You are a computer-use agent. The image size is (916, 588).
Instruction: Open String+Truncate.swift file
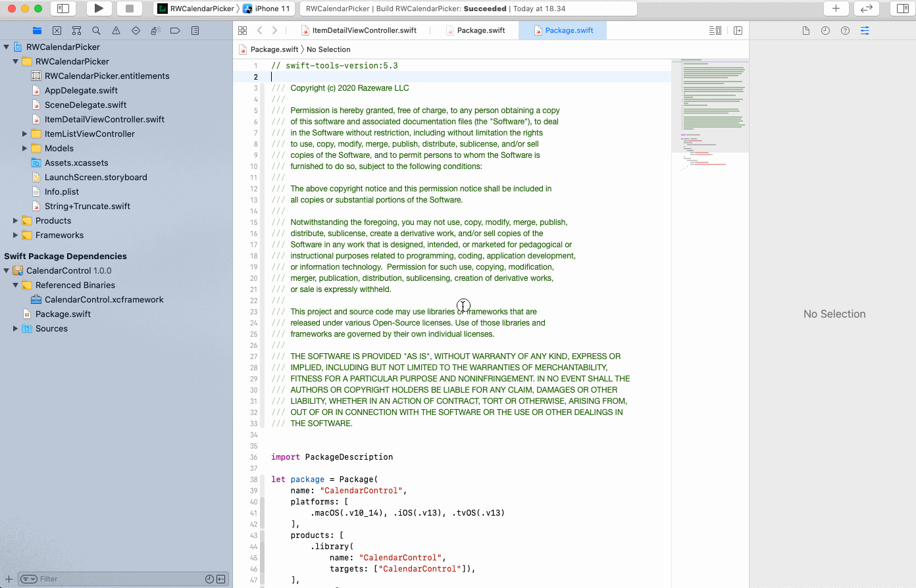click(x=88, y=206)
